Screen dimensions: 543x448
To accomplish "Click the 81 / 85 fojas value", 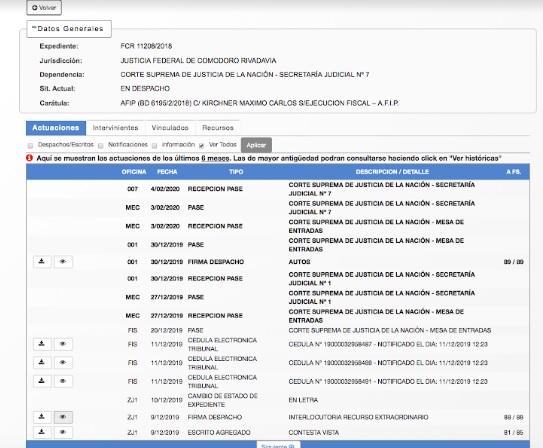I will click(x=514, y=432).
